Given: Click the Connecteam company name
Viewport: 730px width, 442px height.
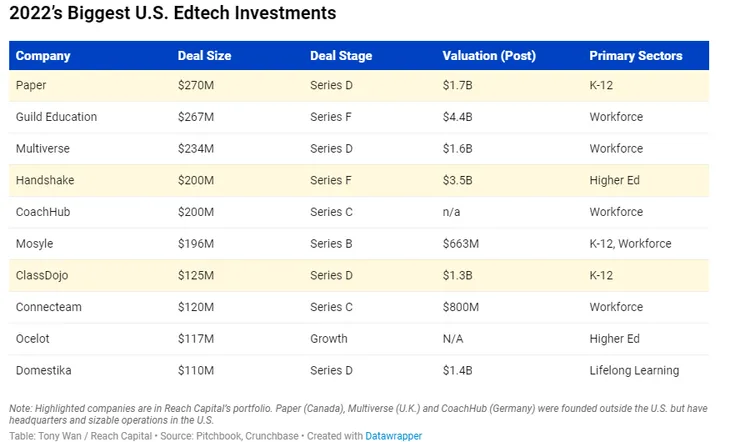Looking at the screenshot, I should point(50,307).
